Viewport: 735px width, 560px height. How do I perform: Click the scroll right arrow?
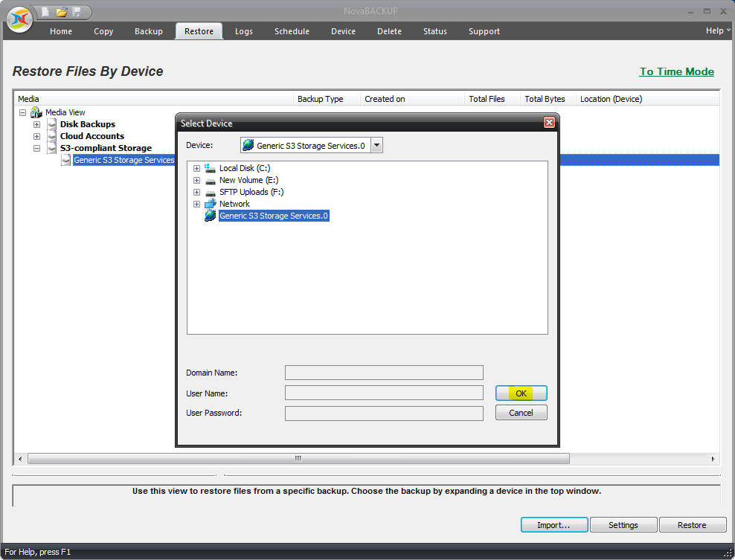tap(713, 459)
